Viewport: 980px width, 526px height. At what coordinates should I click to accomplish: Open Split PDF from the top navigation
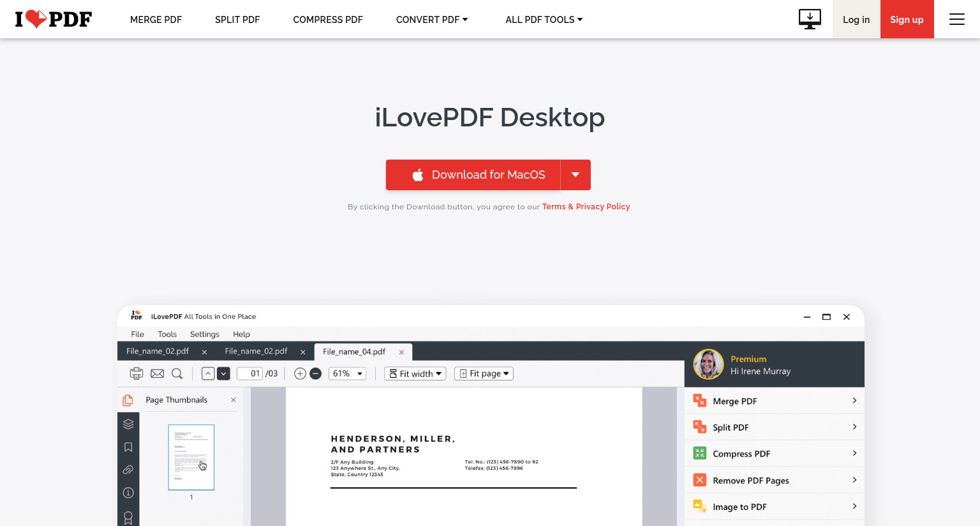coord(237,19)
